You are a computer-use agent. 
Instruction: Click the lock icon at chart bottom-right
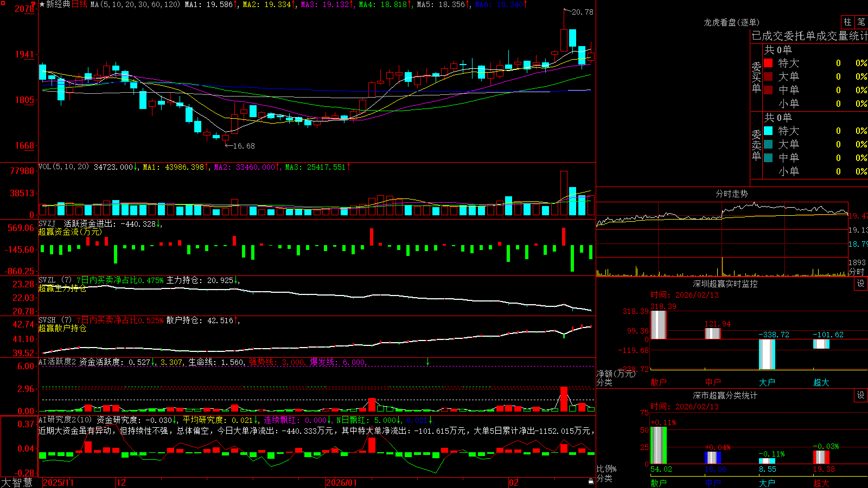tap(591, 481)
